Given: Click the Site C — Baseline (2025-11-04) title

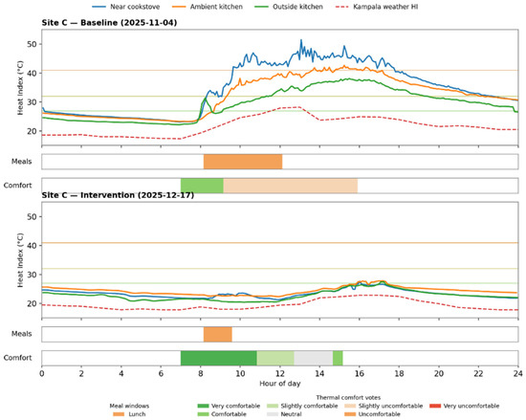Looking at the screenshot, I should [109, 23].
